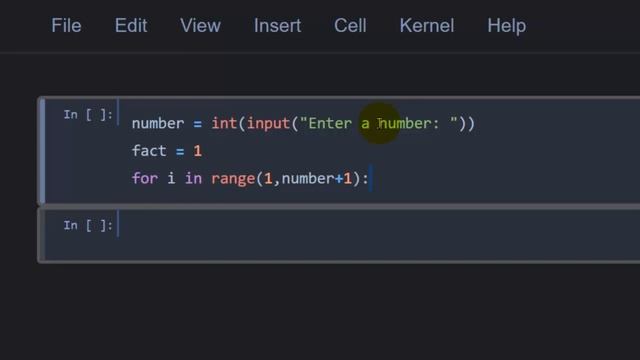The image size is (640, 360).
Task: Open the File menu
Action: [66, 26]
